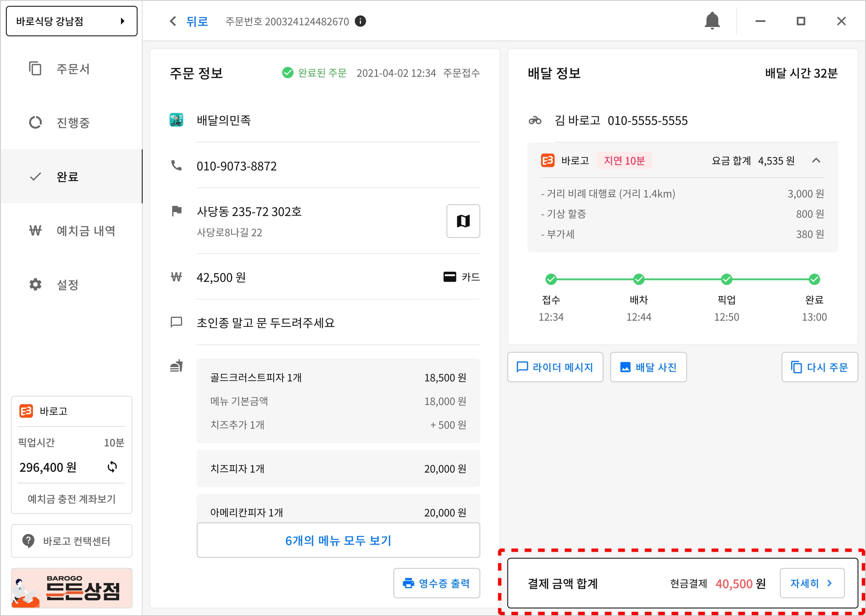This screenshot has width=866, height=616.
Task: Go to the 주문서 menu
Action: click(x=73, y=69)
